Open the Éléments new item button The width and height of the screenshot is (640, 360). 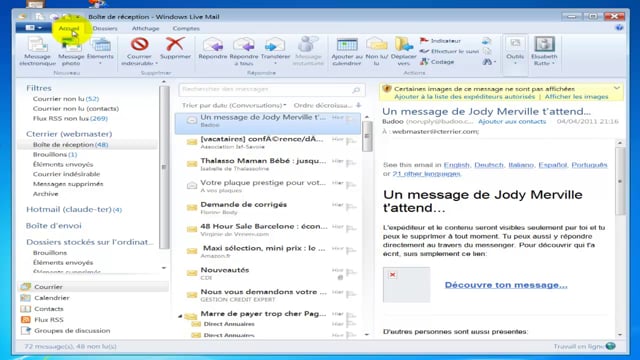coord(100,51)
